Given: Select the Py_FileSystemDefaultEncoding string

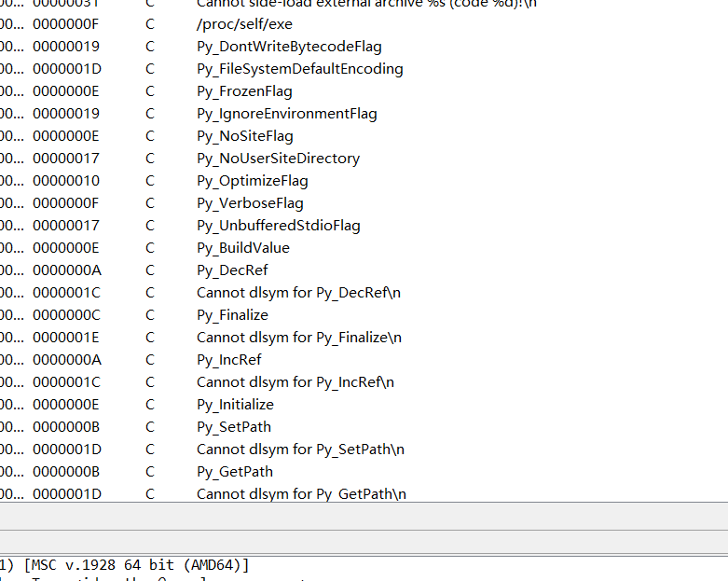Looking at the screenshot, I should point(300,69).
